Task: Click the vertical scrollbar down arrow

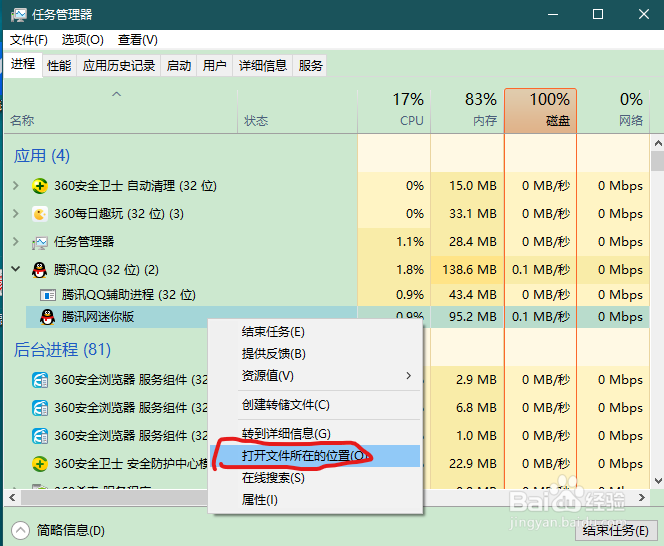Action: click(658, 481)
